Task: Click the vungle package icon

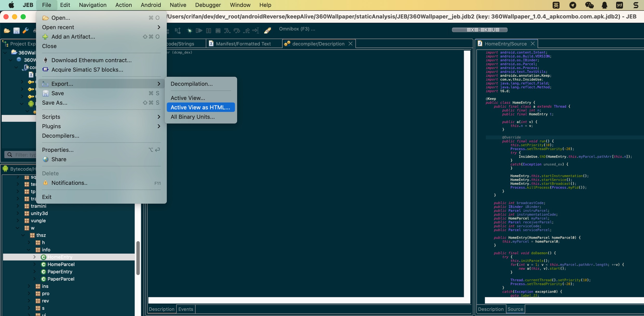Action: [x=26, y=221]
